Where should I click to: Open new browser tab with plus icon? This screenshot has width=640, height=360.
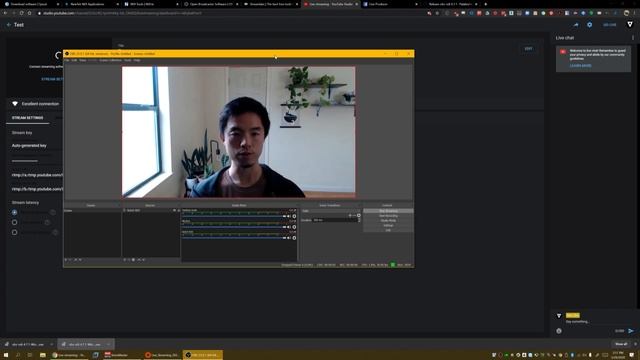coord(485,4)
